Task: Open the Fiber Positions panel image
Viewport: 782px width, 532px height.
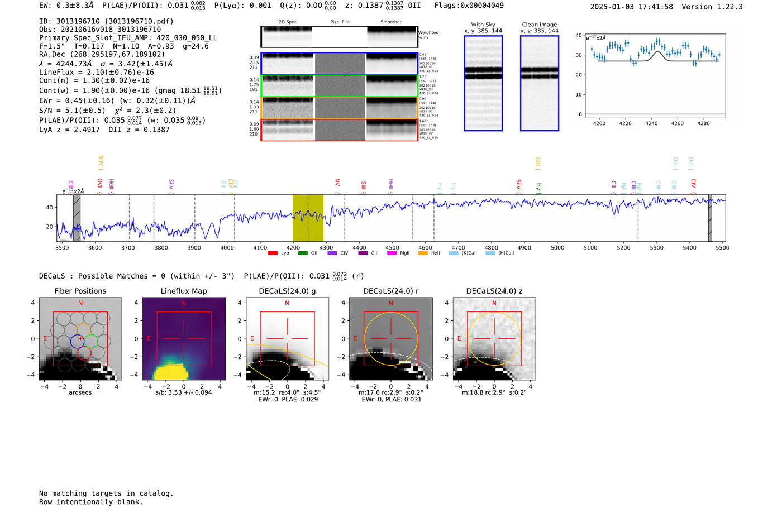Action: 80,339
